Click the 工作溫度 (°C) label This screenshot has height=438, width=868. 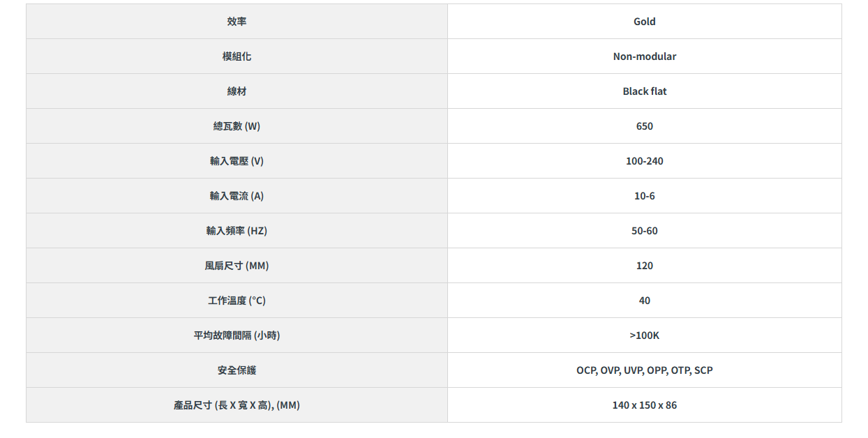point(237,301)
